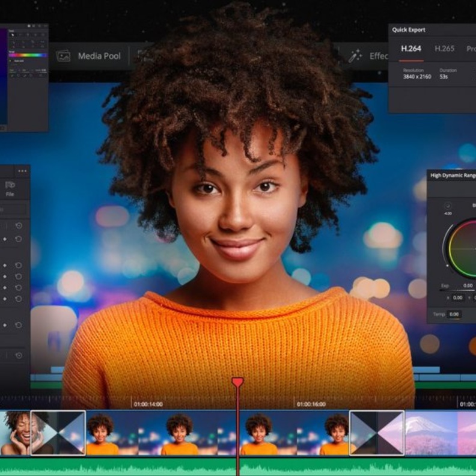Click the exposure ring handle beside color wheel

(447, 266)
